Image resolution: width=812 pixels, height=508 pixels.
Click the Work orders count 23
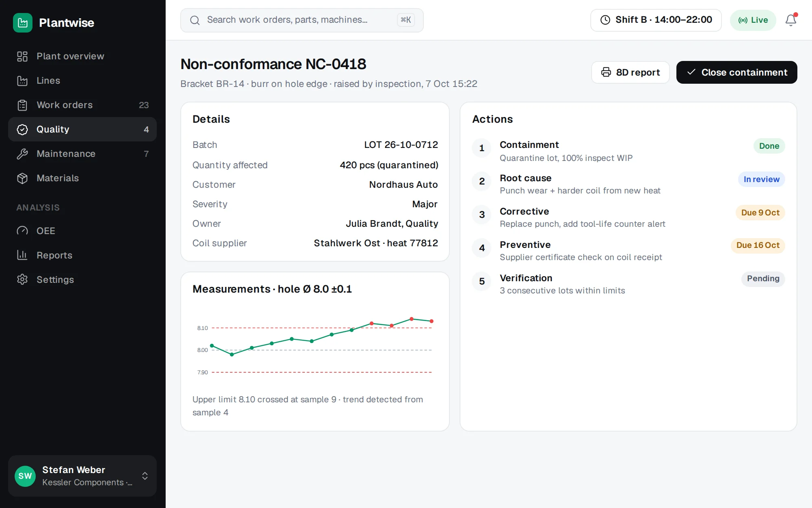pyautogui.click(x=144, y=105)
